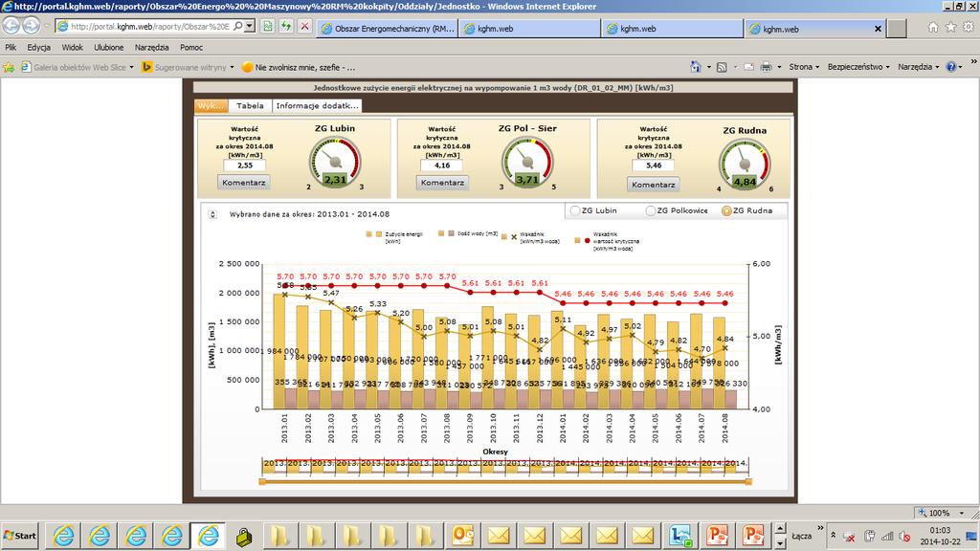
Task: Open the Ulubione menu
Action: pyautogui.click(x=109, y=48)
